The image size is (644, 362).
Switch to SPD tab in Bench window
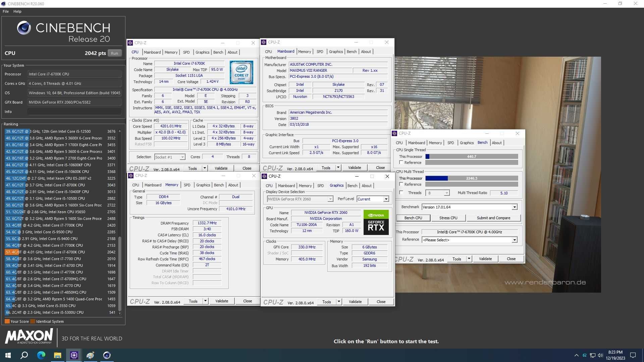pyautogui.click(x=450, y=143)
